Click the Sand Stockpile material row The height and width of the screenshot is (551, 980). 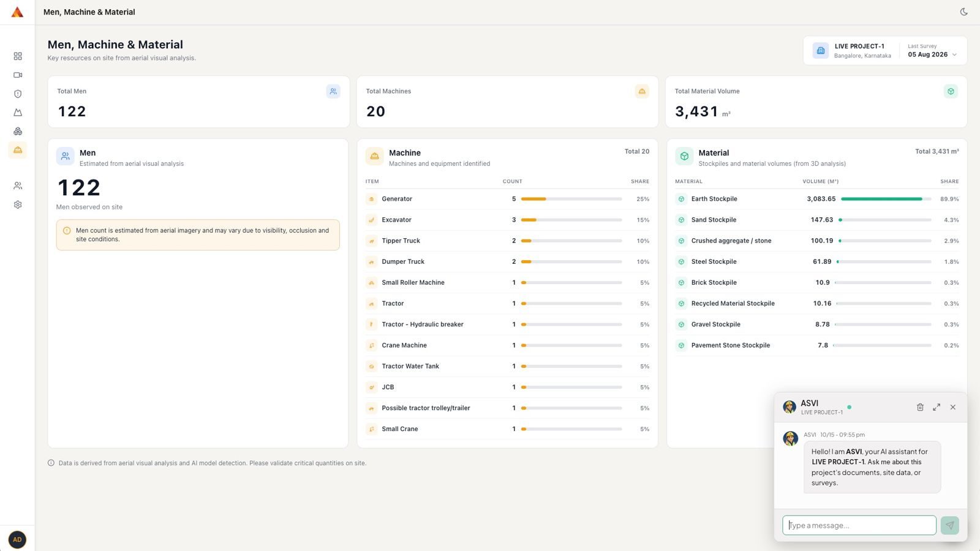pyautogui.click(x=816, y=220)
